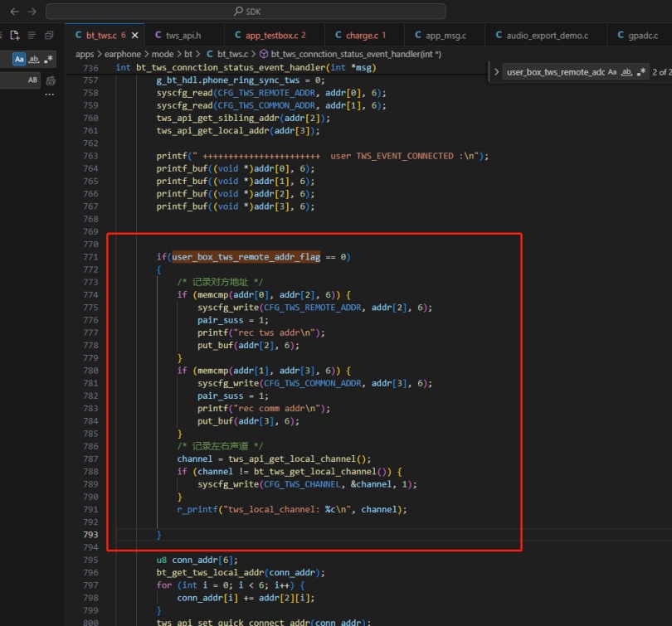Select the app_msg.c tab

point(445,35)
